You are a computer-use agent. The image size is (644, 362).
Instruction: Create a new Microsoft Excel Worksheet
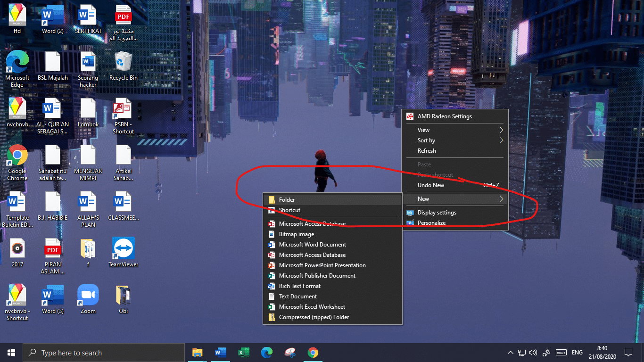(x=332, y=307)
